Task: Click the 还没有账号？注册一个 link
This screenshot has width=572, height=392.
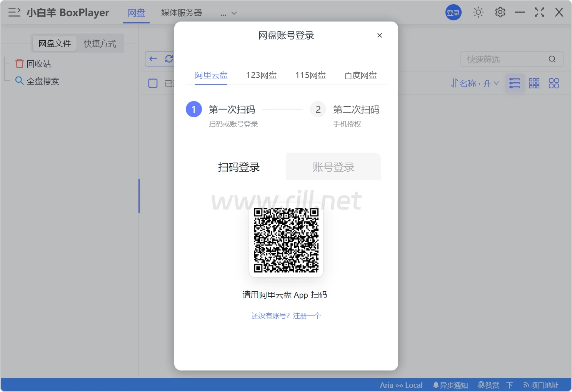Action: 286,316
